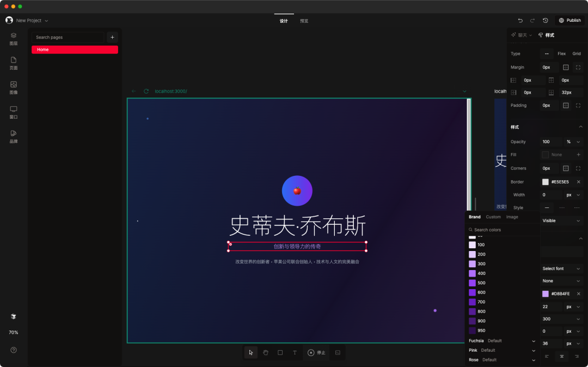Pick the 300 purple color swatch
Image resolution: width=588 pixels, height=367 pixels.
(472, 264)
